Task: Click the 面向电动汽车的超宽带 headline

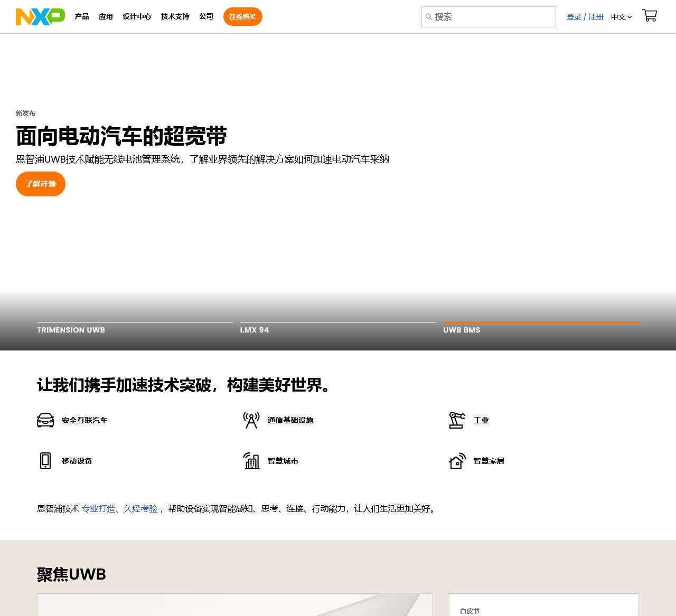Action: pos(121,136)
